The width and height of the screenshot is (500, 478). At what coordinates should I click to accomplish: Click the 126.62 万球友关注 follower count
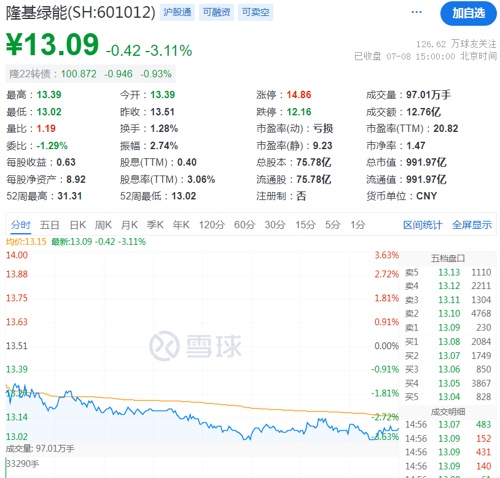[456, 44]
